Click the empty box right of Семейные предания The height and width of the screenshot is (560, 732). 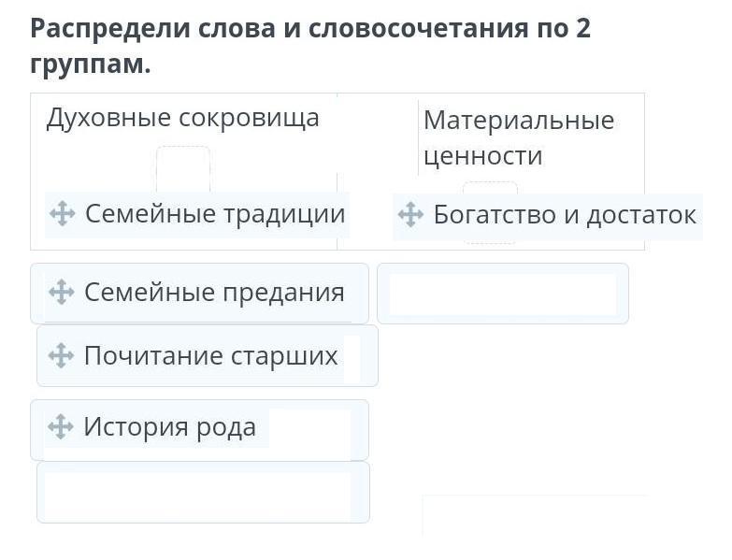[x=502, y=294]
